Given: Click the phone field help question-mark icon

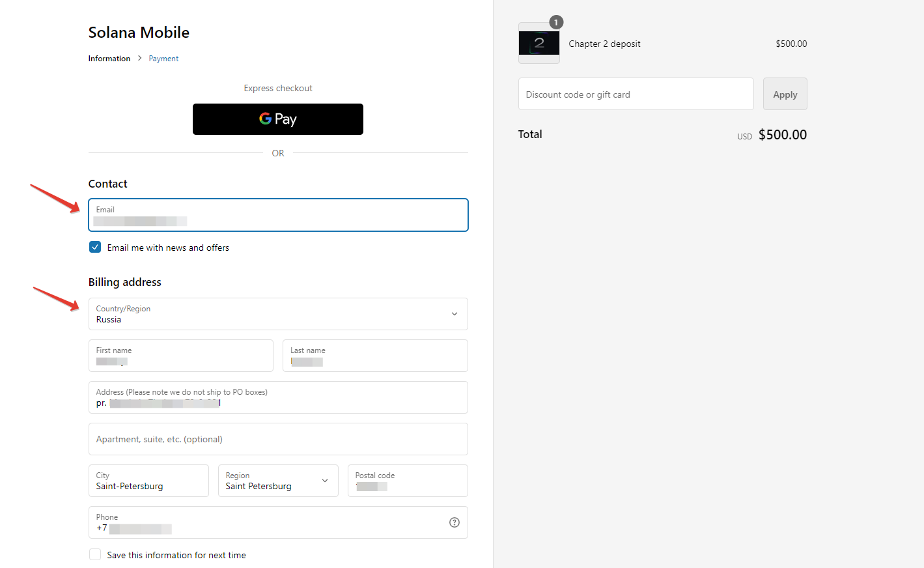Looking at the screenshot, I should tap(455, 522).
